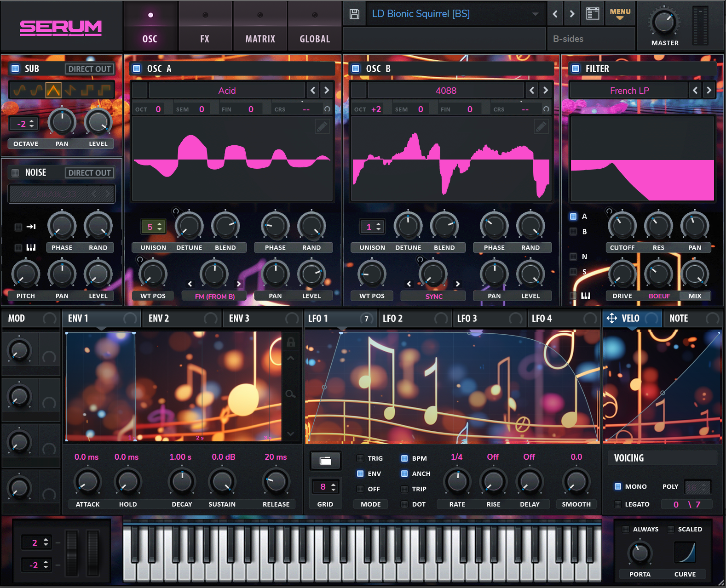The width and height of the screenshot is (726, 588).
Task: Open OSC B wavetable editor pencil
Action: pyautogui.click(x=541, y=126)
